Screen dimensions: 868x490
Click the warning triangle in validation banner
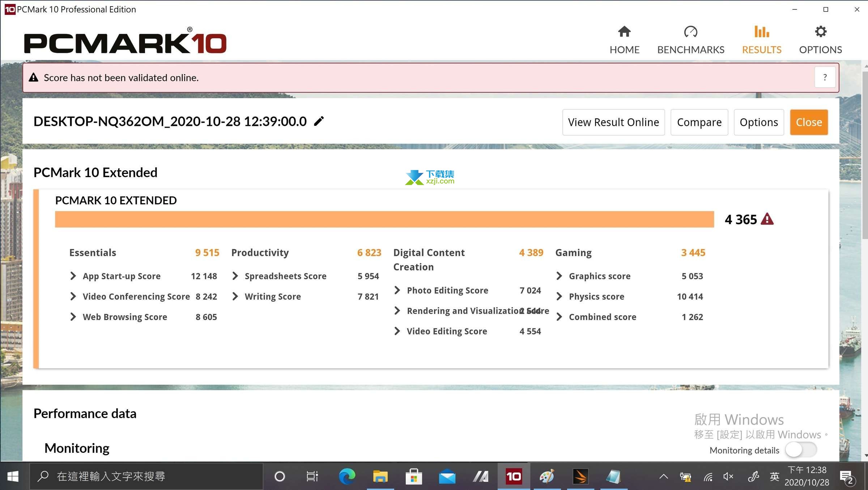click(33, 77)
